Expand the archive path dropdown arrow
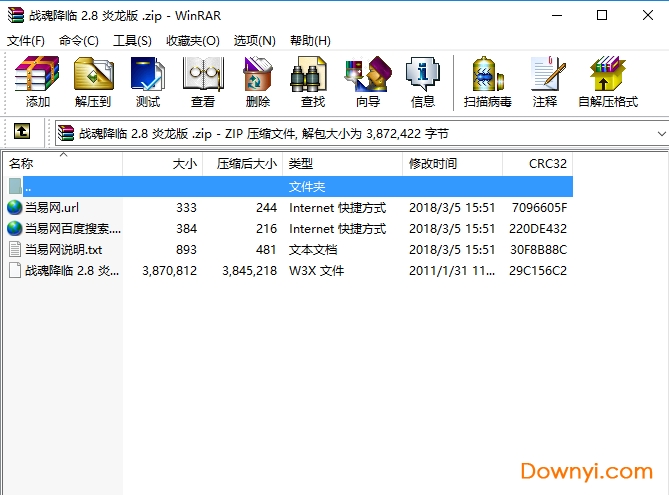Image resolution: width=669 pixels, height=495 pixels. (x=661, y=134)
